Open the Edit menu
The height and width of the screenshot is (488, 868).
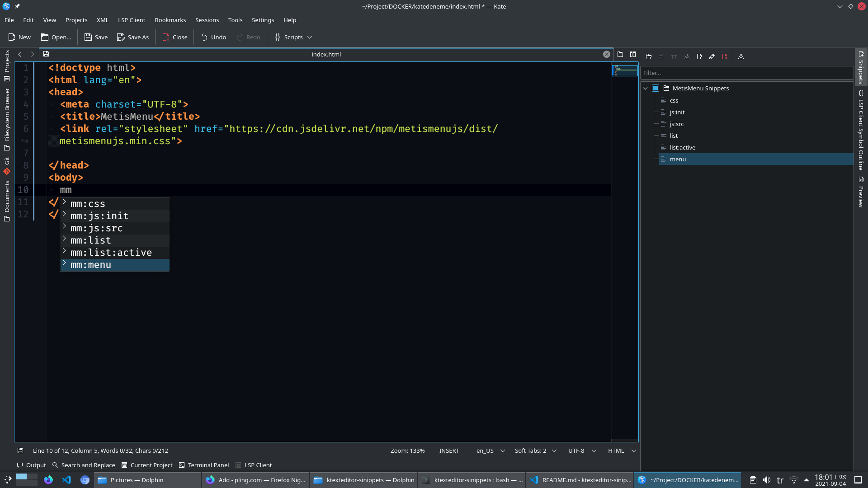(28, 20)
